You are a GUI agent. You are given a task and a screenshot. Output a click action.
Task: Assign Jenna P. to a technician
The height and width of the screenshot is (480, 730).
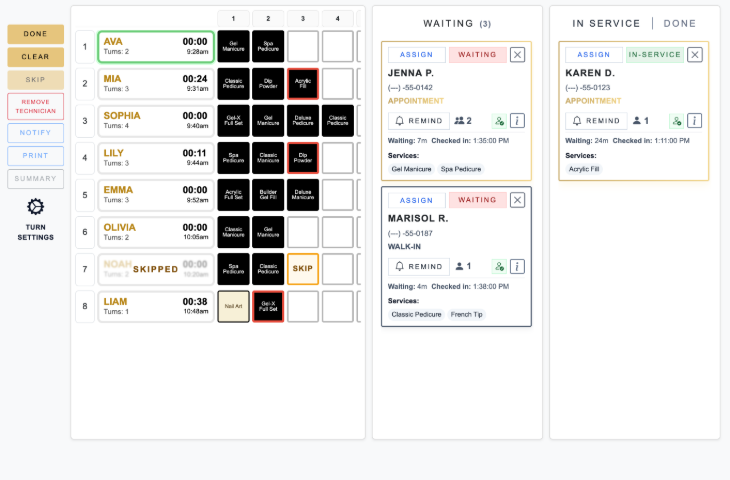[417, 54]
